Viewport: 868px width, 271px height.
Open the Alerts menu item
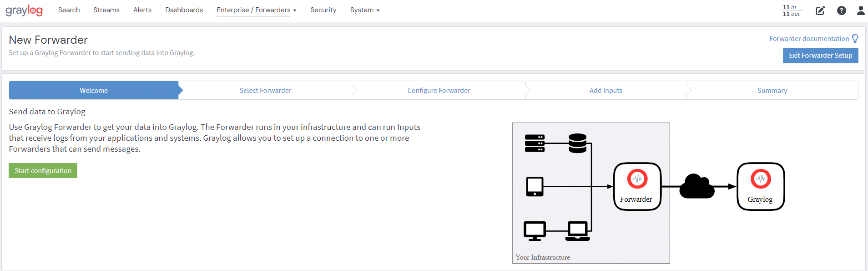pos(142,10)
